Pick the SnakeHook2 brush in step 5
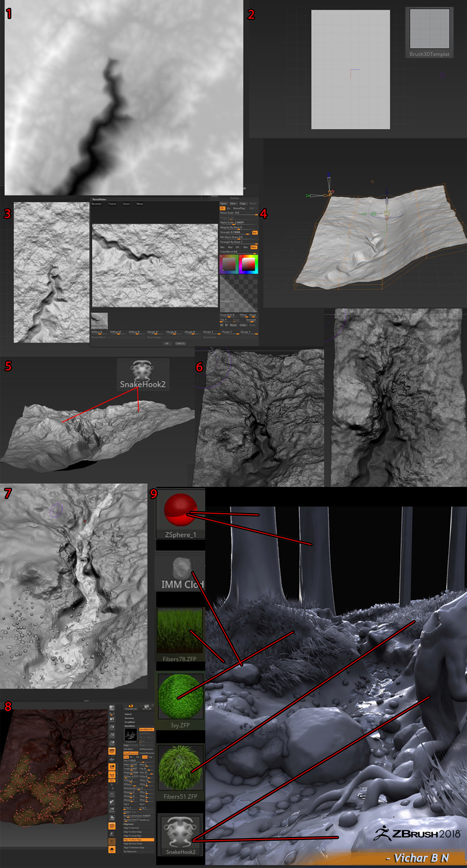This screenshot has width=467, height=868. [x=142, y=374]
